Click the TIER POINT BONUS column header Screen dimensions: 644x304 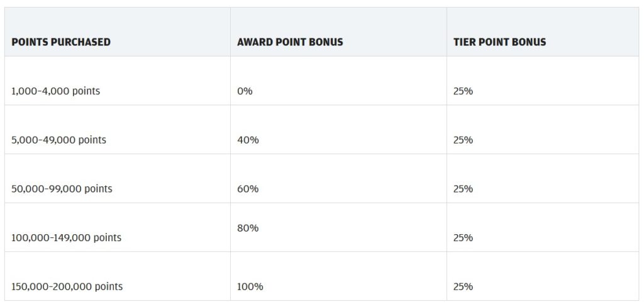[x=499, y=42]
